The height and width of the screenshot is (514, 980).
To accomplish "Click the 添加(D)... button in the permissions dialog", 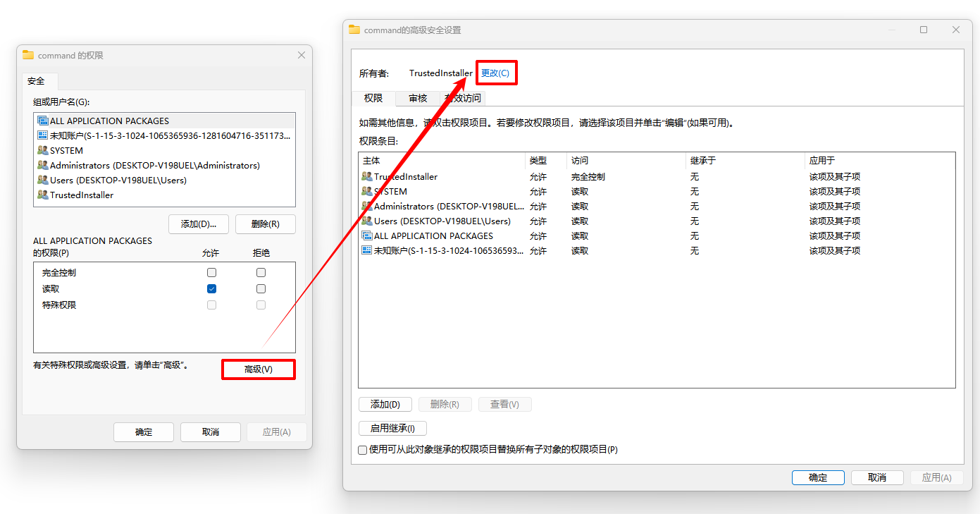I will [x=199, y=224].
